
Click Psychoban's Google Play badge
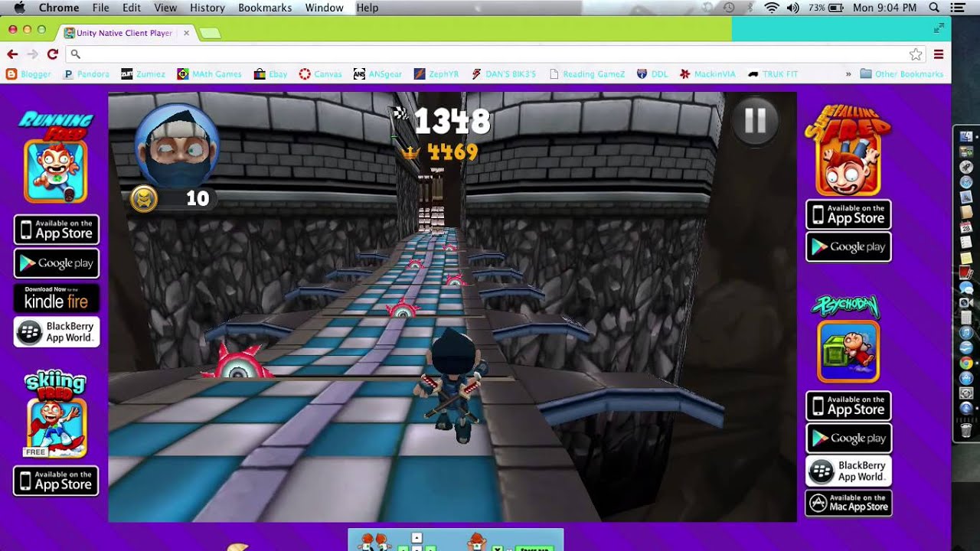coord(848,439)
